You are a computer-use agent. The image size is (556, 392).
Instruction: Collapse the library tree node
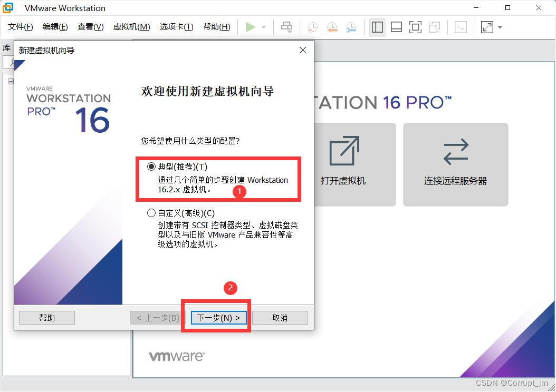[x=11, y=82]
